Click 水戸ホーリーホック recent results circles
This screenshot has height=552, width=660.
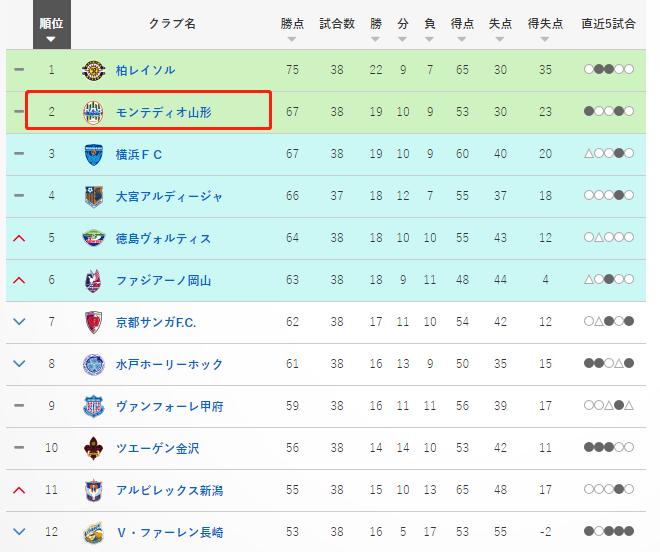(x=608, y=364)
